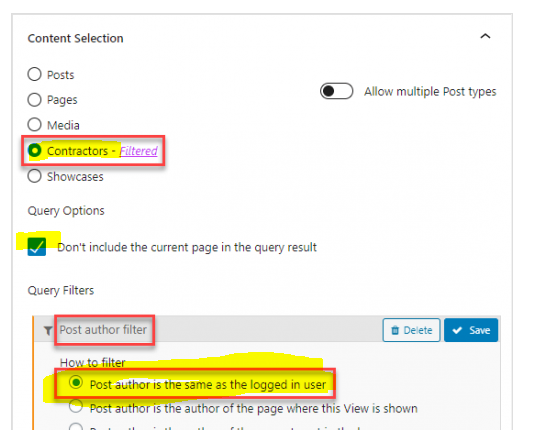
Task: Open the Filtered link beside Contractors
Action: tap(138, 151)
